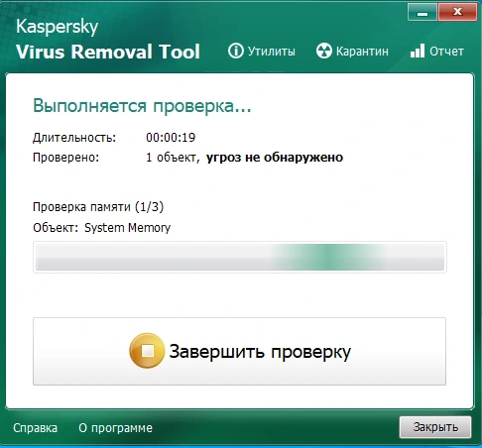Click the bar chart icon beside Отчет
Image resolution: width=482 pixels, height=448 pixels.
418,51
